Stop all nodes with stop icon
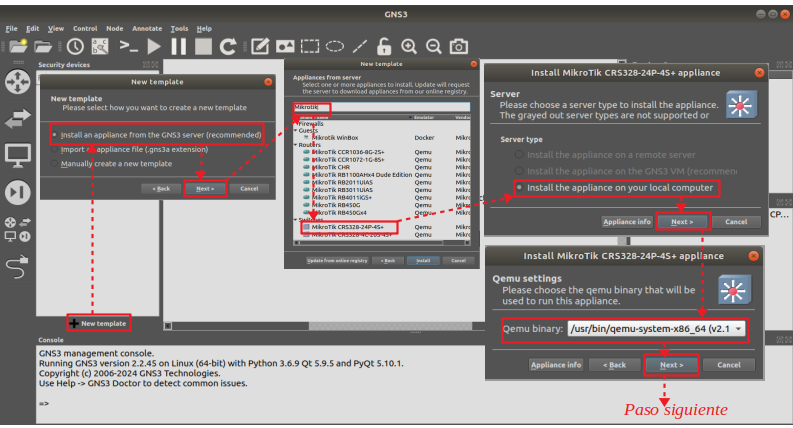 [x=203, y=47]
